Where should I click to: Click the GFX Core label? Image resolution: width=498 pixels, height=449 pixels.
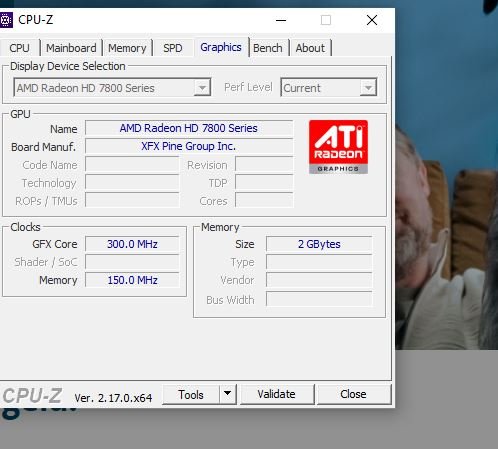[55, 244]
